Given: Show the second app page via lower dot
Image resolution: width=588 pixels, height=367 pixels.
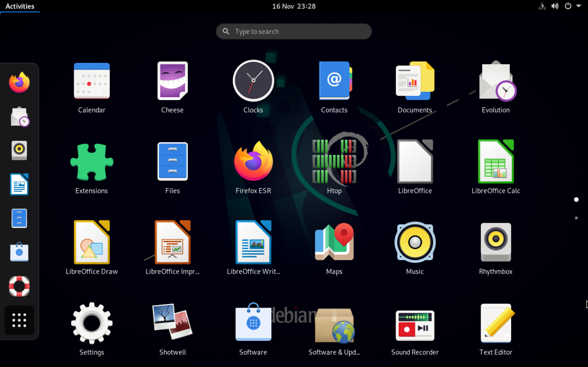Looking at the screenshot, I should click(x=576, y=217).
